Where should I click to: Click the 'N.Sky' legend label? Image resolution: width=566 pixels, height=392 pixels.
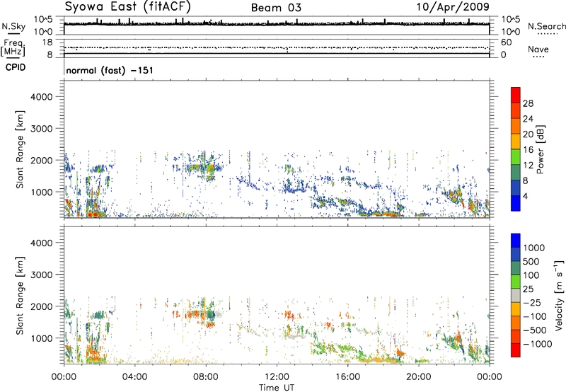click(13, 26)
